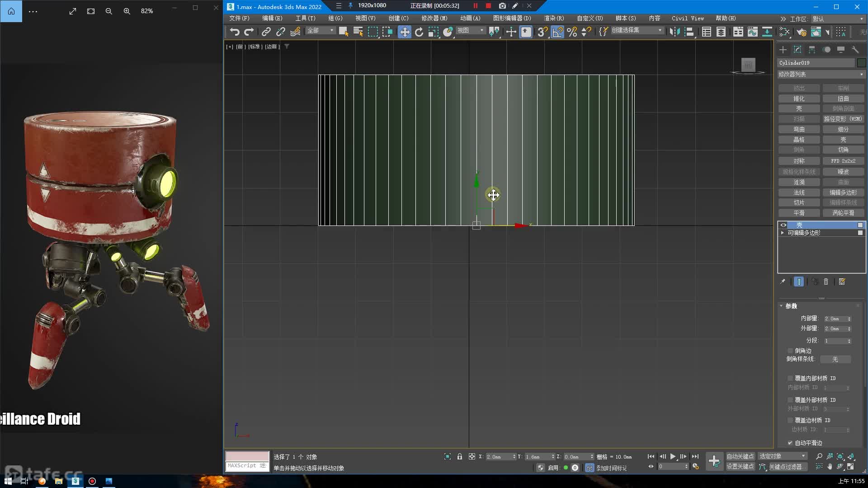Screen dimensions: 868x488
Task: Open the 选定对象 key filter dropdown
Action: pos(783,456)
